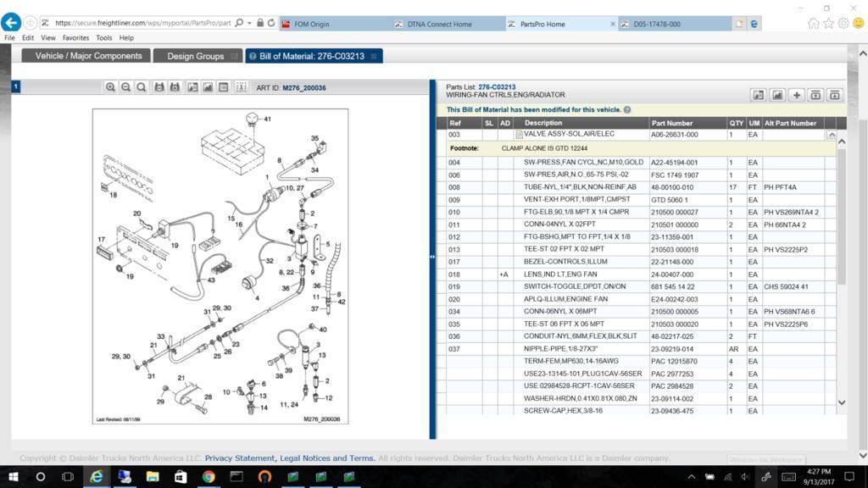Screen dimensions: 868x488
Task: Open File Explorer from taskbar
Action: pos(153,476)
